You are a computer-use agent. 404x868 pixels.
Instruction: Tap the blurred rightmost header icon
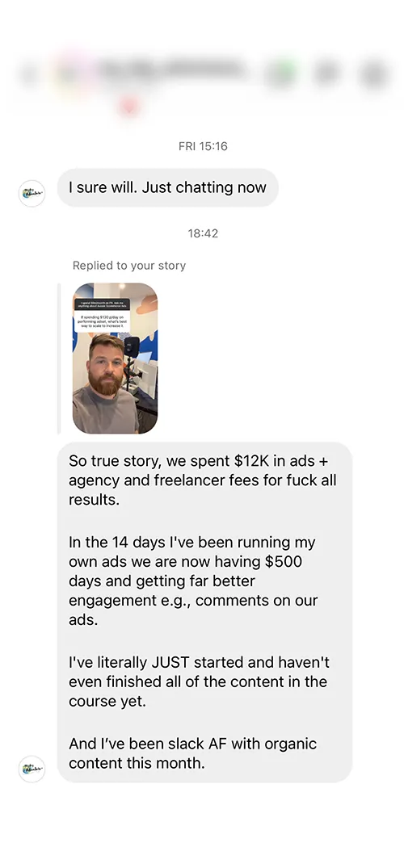click(x=373, y=73)
